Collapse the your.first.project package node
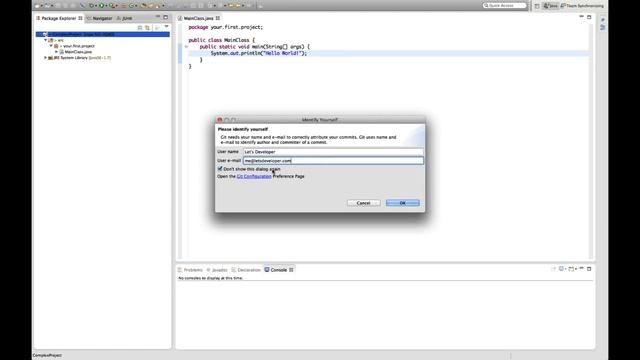This screenshot has height=360, width=640. pyautogui.click(x=51, y=46)
